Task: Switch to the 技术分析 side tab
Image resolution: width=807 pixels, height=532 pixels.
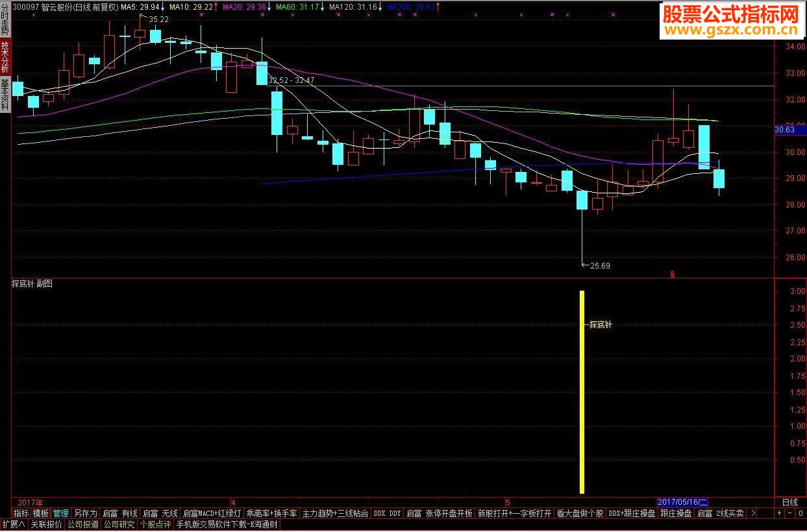Action: coord(5,56)
